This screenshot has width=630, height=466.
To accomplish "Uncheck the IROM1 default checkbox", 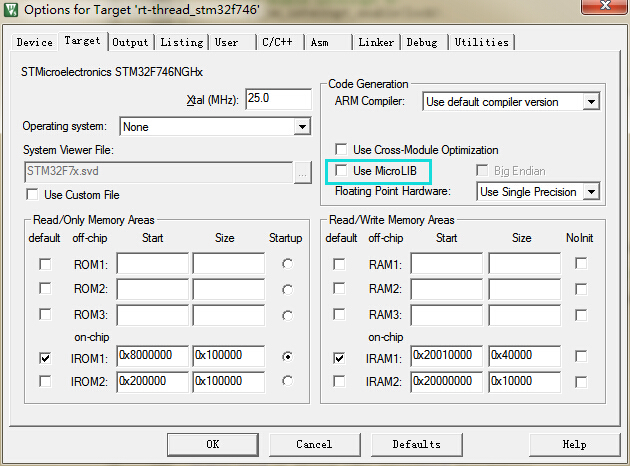I will [45, 357].
